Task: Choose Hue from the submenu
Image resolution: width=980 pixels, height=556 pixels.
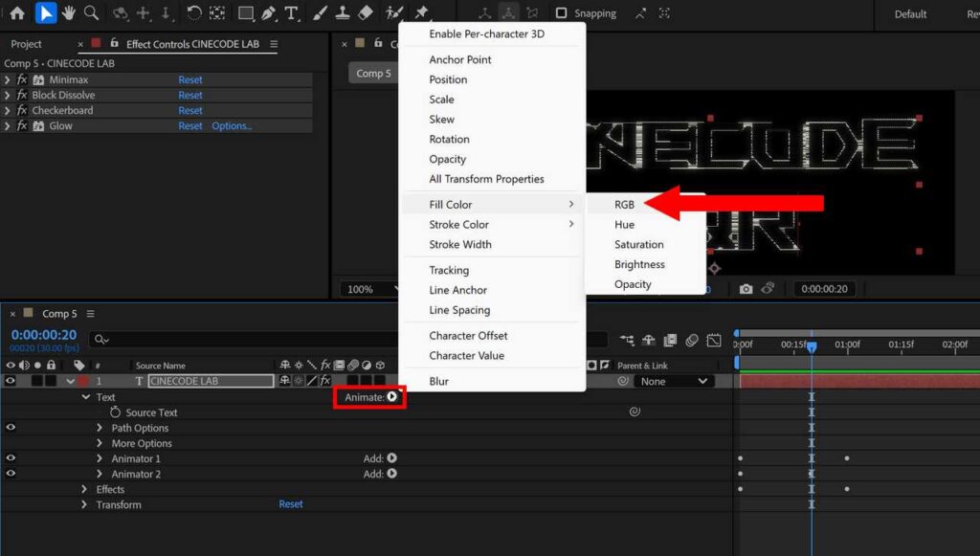Action: pos(624,224)
